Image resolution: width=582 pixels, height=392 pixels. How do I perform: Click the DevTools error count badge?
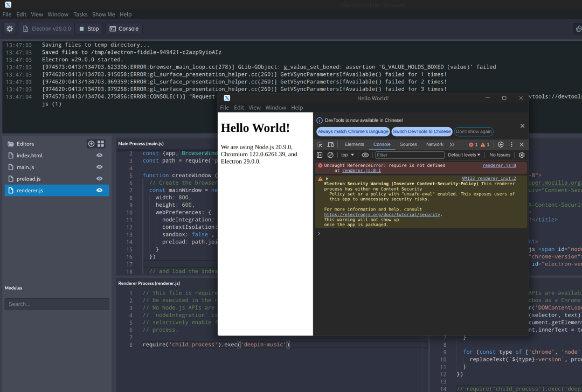(x=473, y=144)
